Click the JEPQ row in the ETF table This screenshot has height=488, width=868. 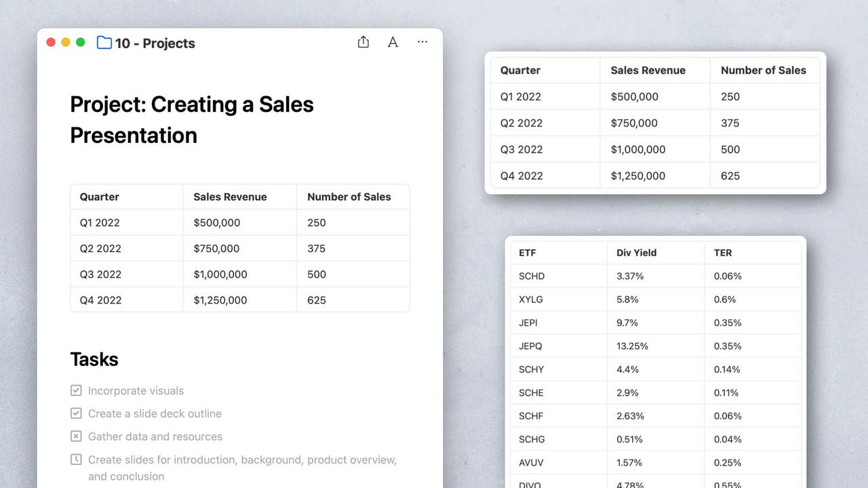532,346
